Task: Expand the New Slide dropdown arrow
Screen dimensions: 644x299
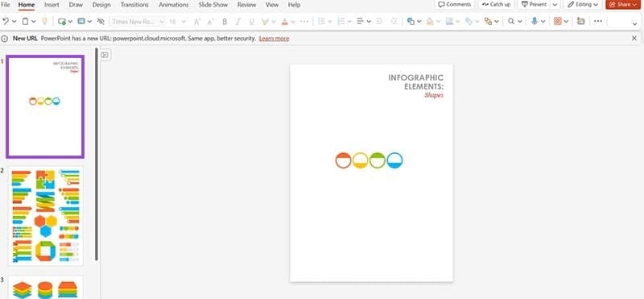Action: point(70,22)
